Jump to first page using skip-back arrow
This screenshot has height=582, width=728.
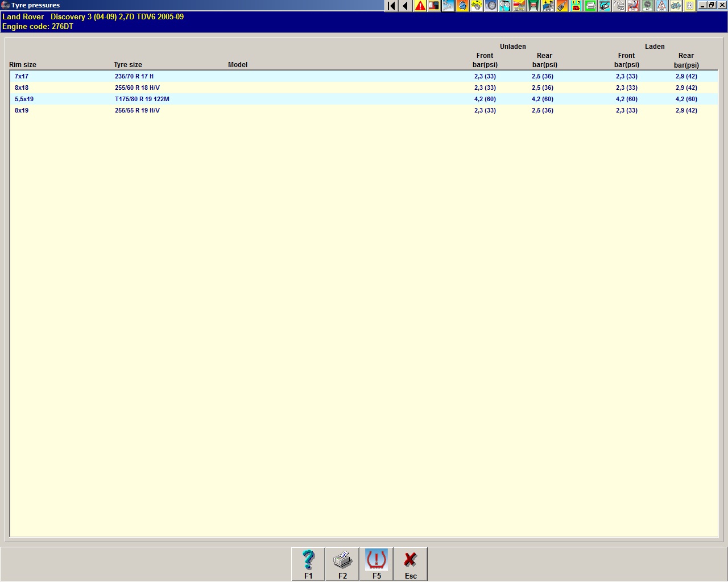point(391,6)
